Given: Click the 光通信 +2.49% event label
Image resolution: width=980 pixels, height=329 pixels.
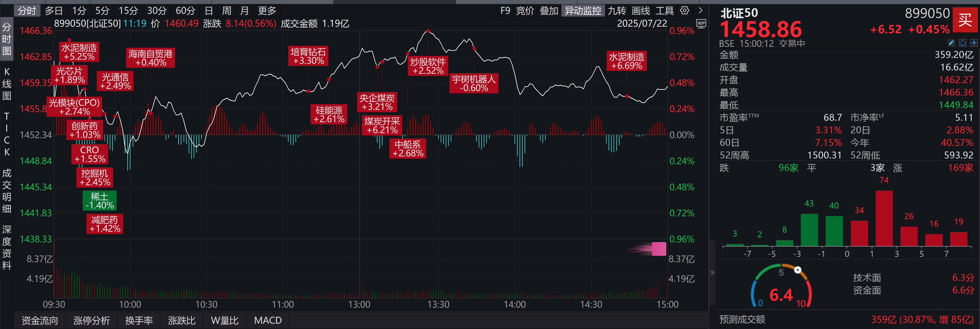Looking at the screenshot, I should 115,81.
